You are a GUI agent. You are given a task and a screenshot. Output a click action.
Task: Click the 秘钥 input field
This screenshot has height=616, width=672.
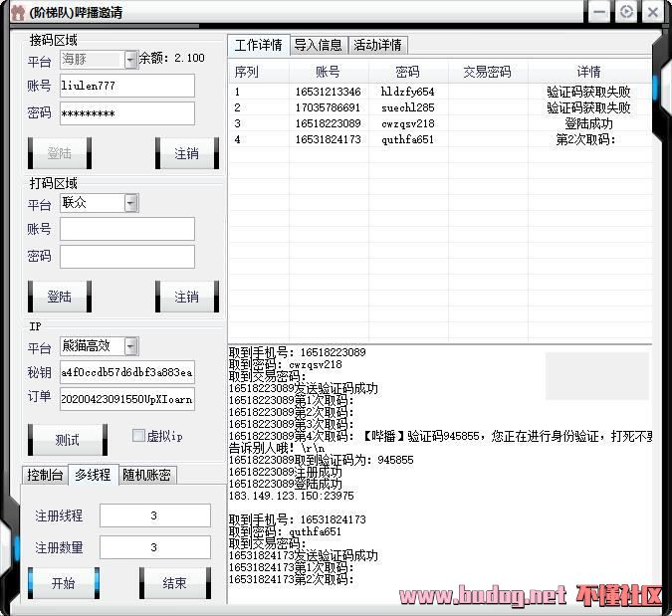pos(127,372)
